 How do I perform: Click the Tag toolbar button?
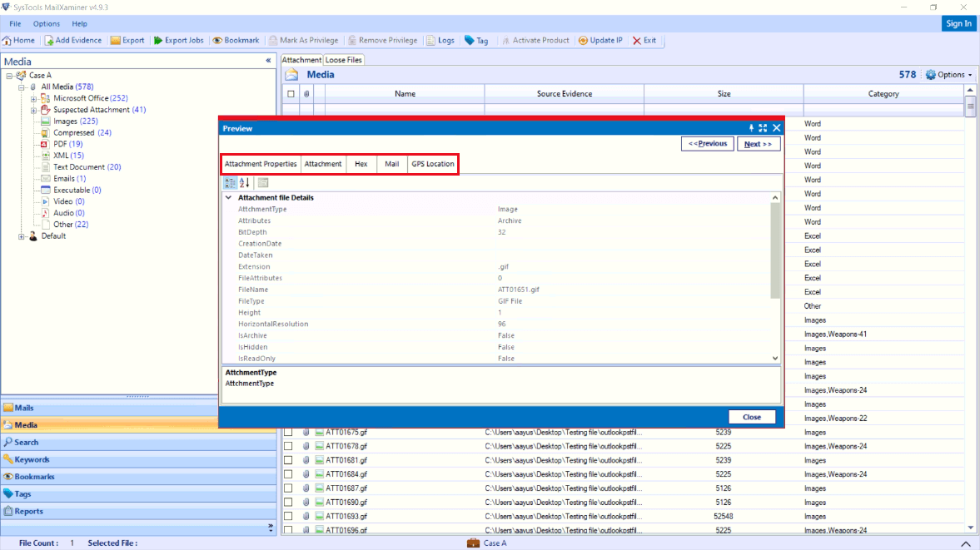pyautogui.click(x=476, y=41)
